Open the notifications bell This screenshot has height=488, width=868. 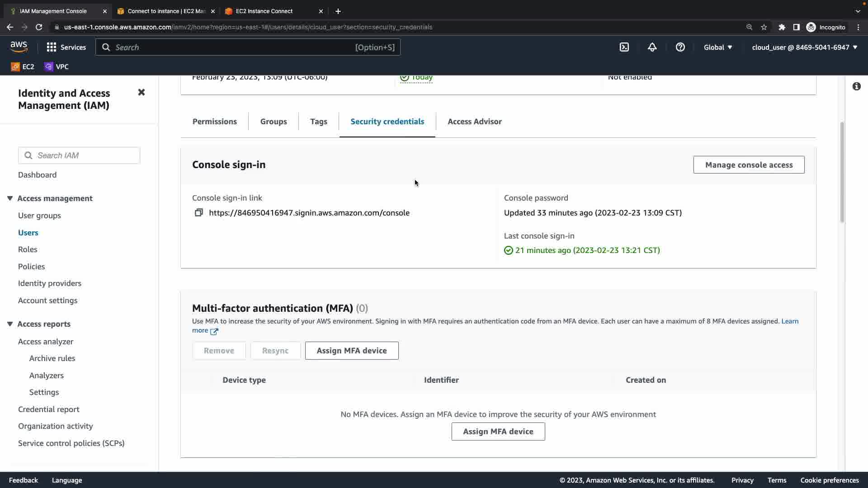point(652,47)
